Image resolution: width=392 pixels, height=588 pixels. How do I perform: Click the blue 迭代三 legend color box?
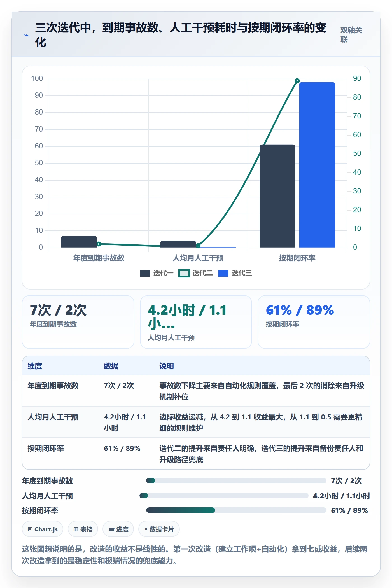point(223,273)
